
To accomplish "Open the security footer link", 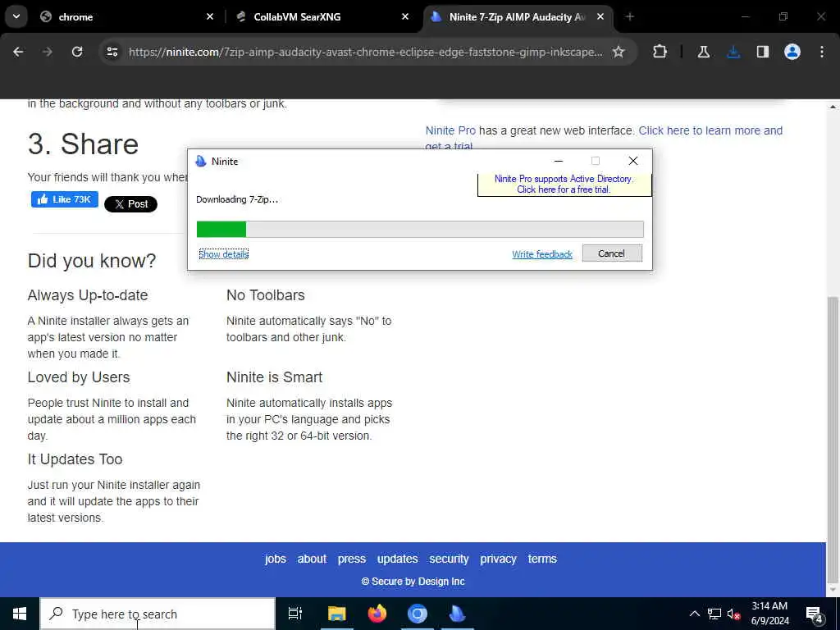I will [449, 559].
